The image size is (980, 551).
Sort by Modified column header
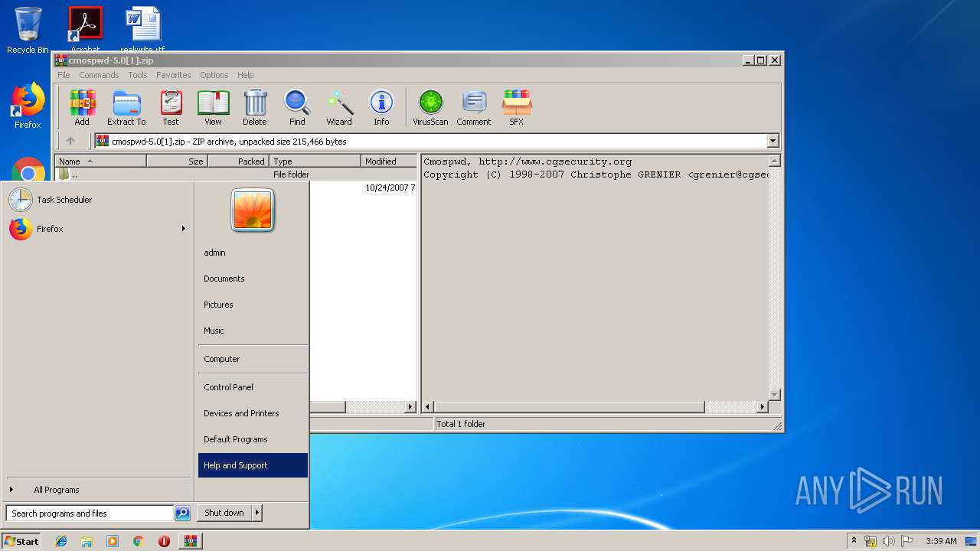389,161
